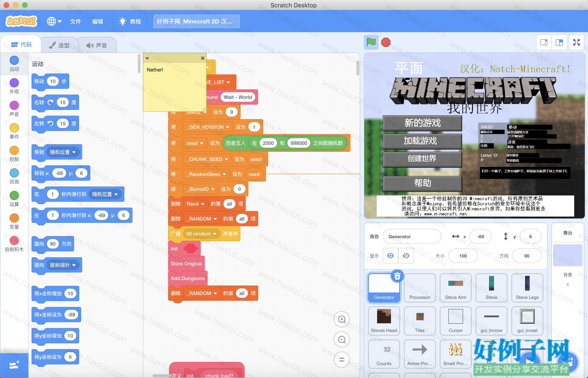Collapse the Nether! comment with arrow

coord(147,58)
